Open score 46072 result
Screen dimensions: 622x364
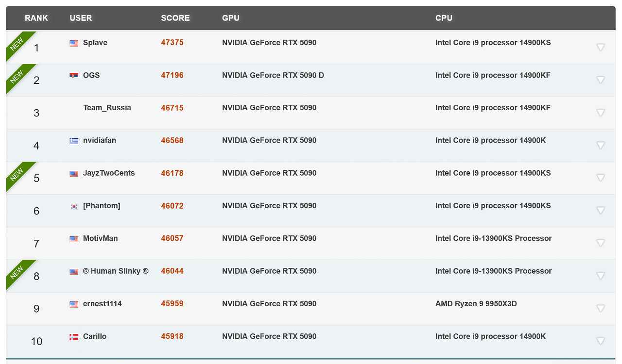tap(173, 206)
